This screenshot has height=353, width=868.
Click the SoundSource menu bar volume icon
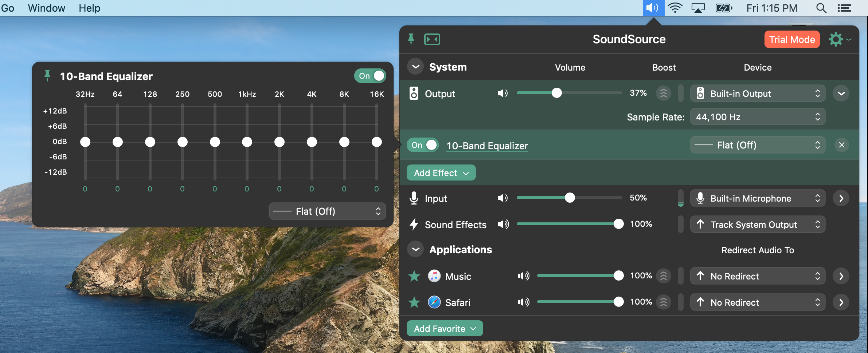click(x=653, y=8)
